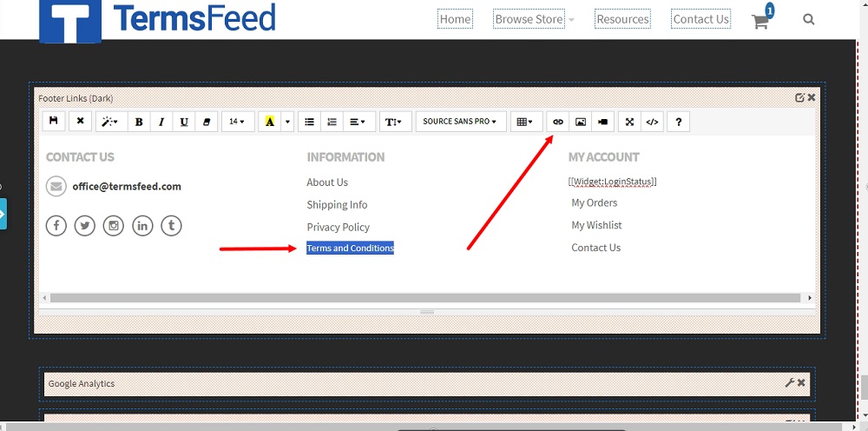The width and height of the screenshot is (868, 431).
Task: Click the About Us link
Action: point(327,182)
